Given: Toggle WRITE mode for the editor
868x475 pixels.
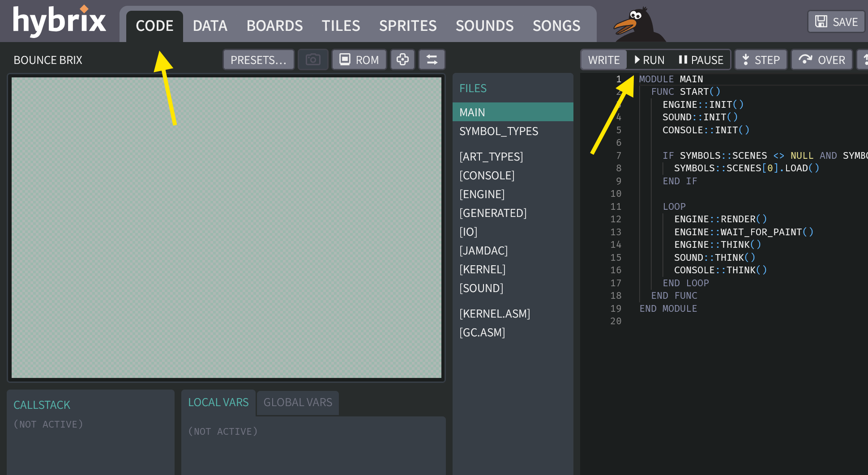Looking at the screenshot, I should click(603, 59).
